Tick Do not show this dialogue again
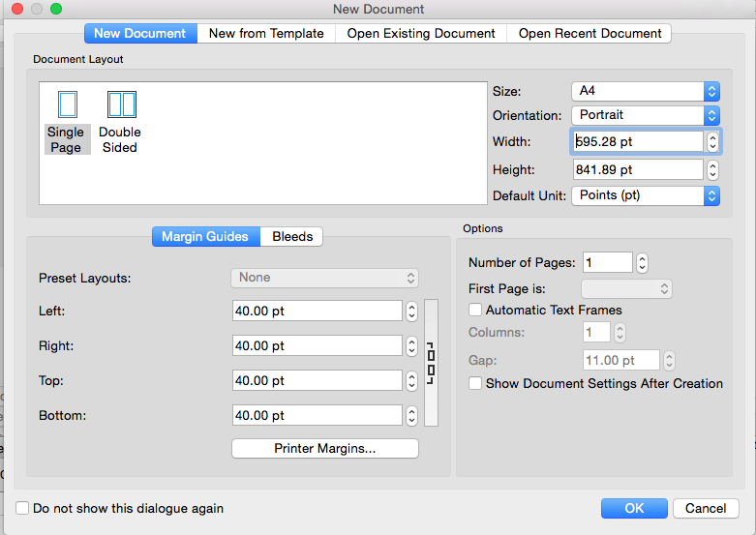 [22, 508]
